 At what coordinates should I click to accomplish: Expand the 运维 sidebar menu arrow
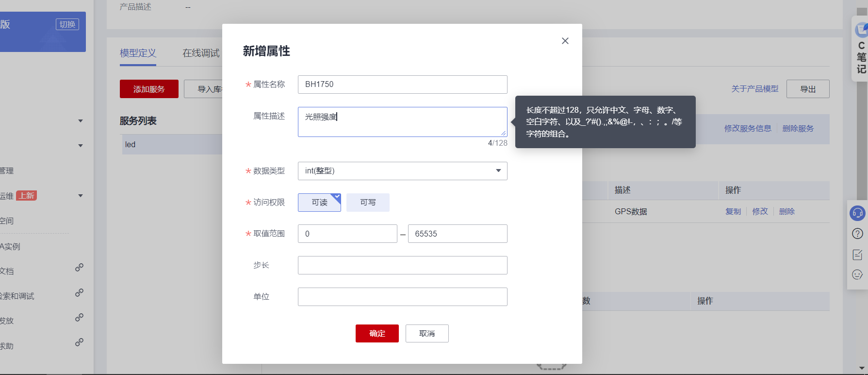tap(81, 196)
